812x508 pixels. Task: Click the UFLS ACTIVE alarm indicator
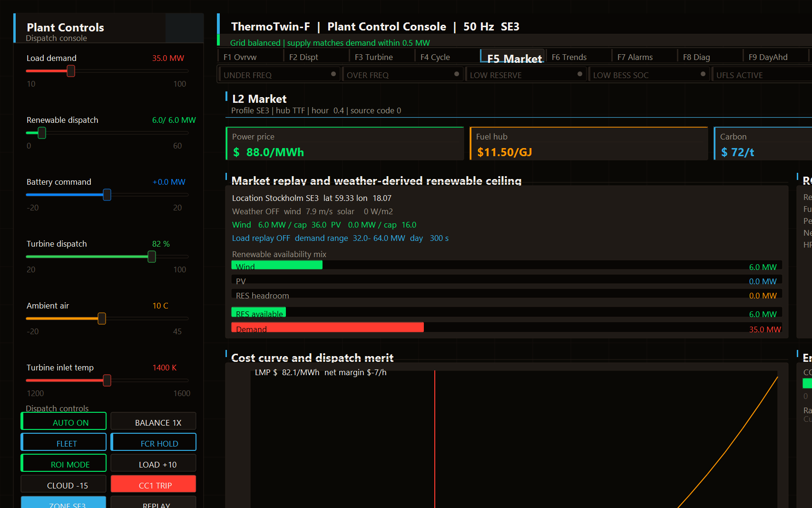(762, 74)
